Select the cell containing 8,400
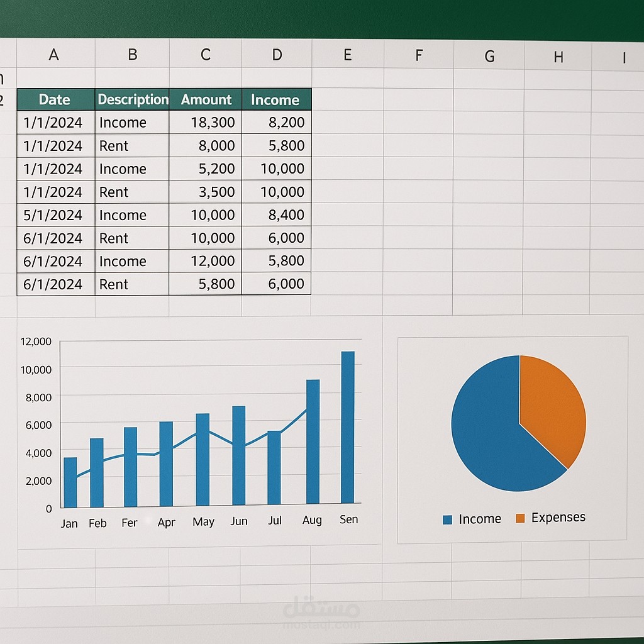The image size is (644, 644). (277, 214)
